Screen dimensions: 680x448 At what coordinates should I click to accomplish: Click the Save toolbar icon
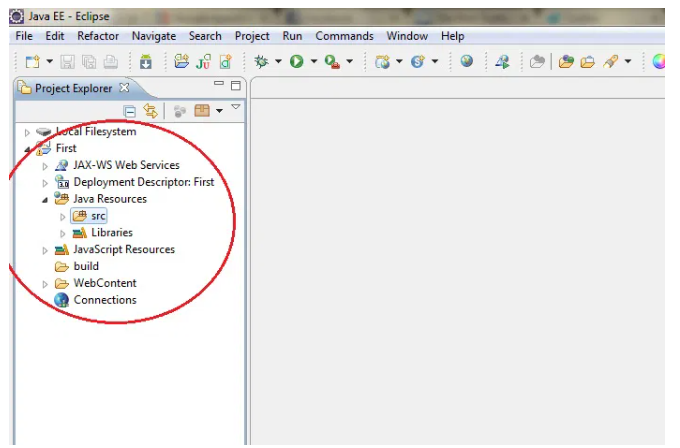(68, 62)
